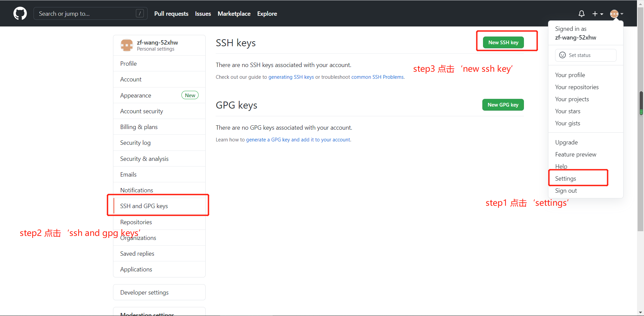Open Account security settings
This screenshot has height=316, width=644.
159,111
